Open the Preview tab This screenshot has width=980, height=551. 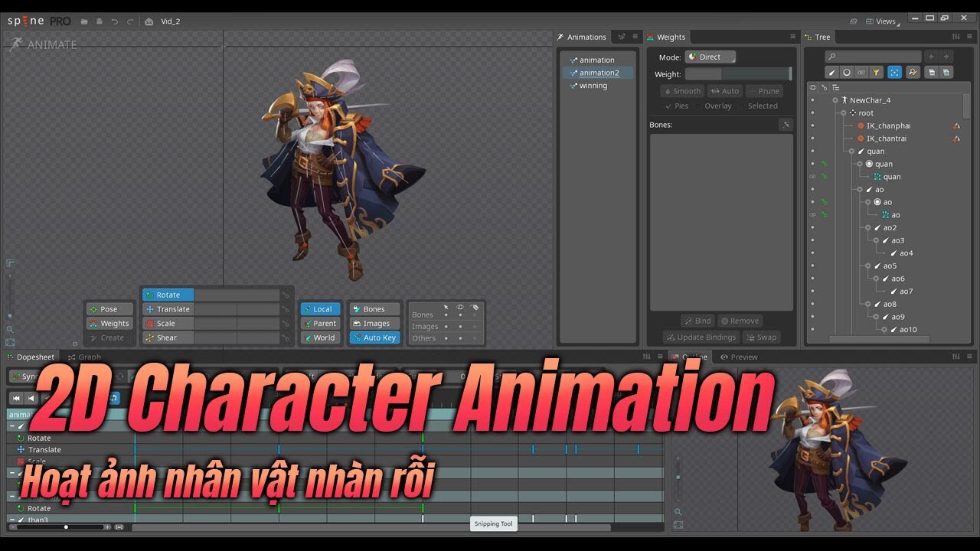pos(742,357)
